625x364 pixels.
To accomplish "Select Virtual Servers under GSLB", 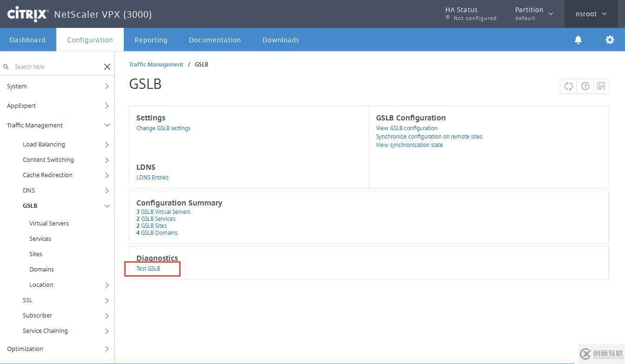I will tap(49, 224).
